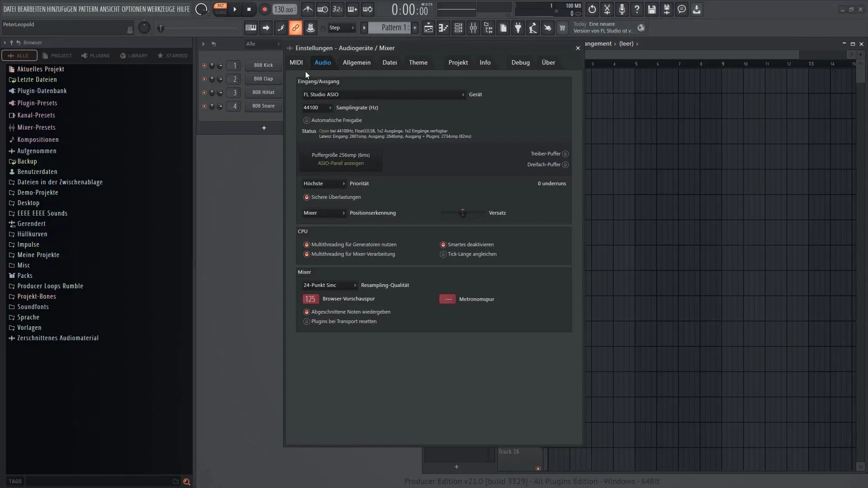Open the Piano roll view icon
This screenshot has width=868, height=488.
click(x=443, y=28)
